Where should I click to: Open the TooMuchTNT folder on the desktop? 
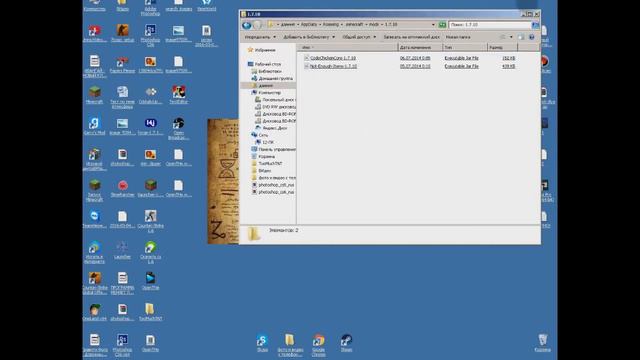click(150, 312)
